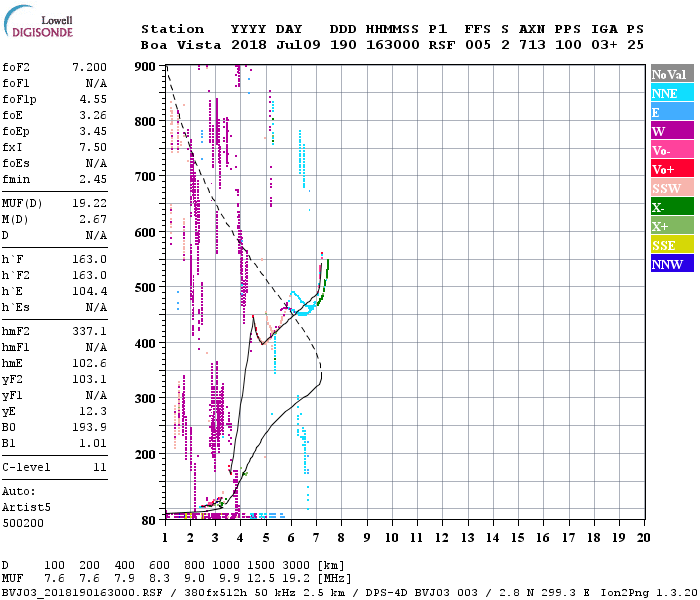Image resolution: width=700 pixels, height=600 pixels.
Task: Click the fxI value 7.50
Action: pyautogui.click(x=93, y=147)
